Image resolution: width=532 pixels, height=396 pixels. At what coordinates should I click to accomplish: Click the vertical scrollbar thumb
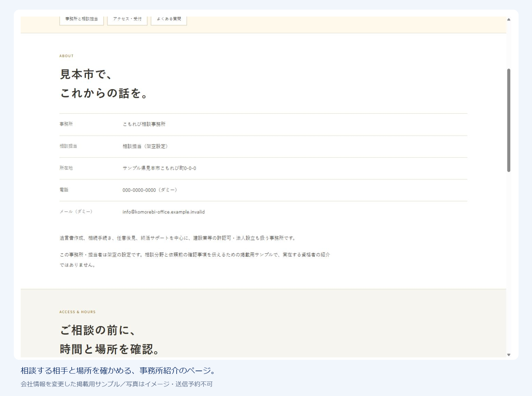point(509,120)
